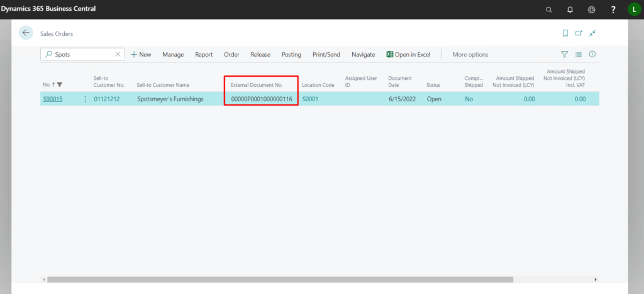Open page in new window icon
Viewport: 644px width, 294px height.
(579, 33)
